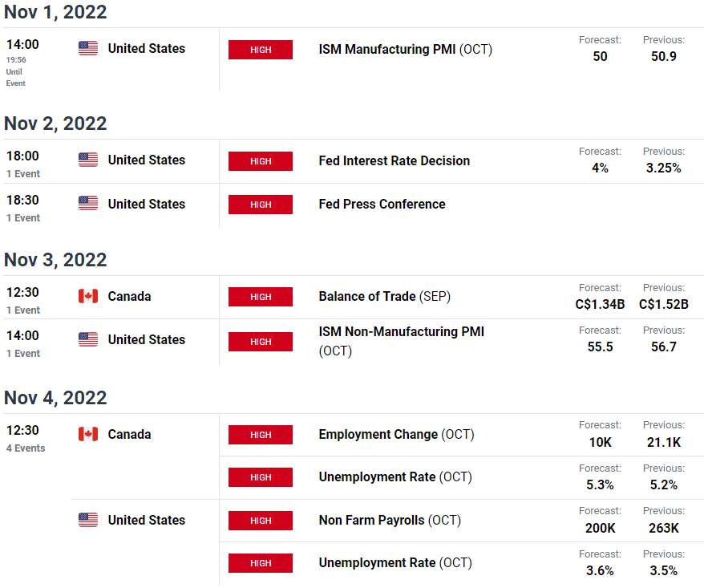
Task: Open the Fed Interest Rate Decision event
Action: pyautogui.click(x=394, y=160)
